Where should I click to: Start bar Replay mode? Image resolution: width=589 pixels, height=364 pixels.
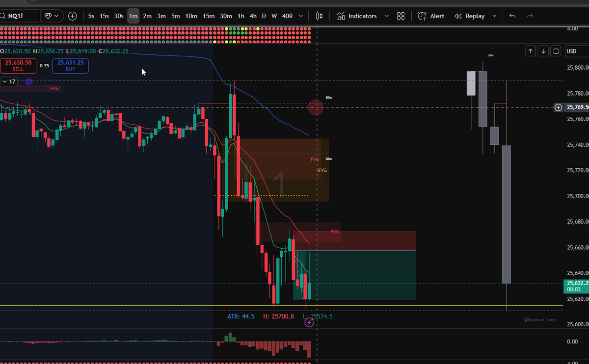point(470,16)
